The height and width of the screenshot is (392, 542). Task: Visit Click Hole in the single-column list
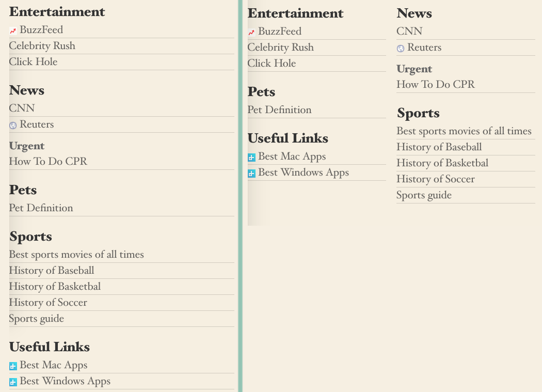(33, 61)
